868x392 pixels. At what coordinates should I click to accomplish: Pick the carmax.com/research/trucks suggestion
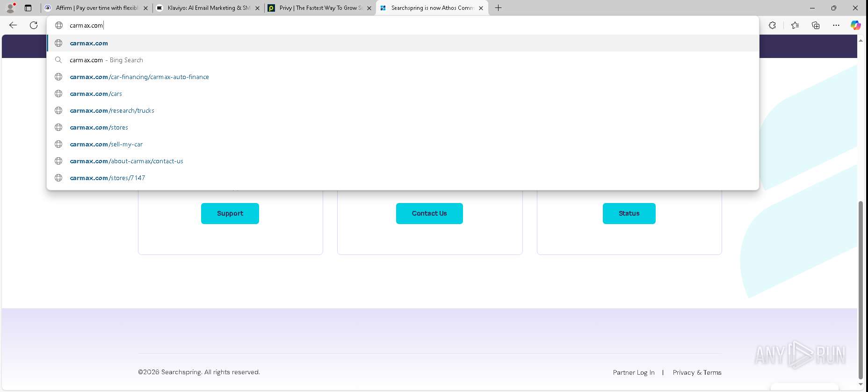403,110
